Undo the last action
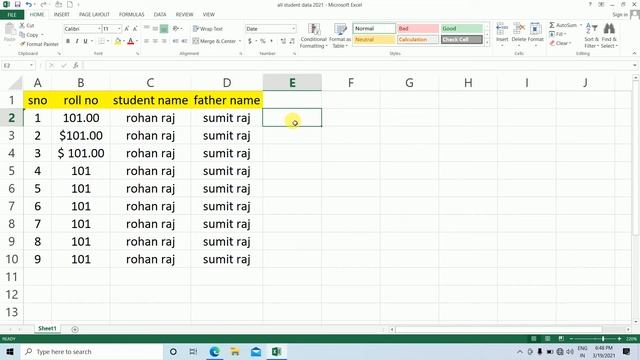The image size is (640, 360). pyautogui.click(x=29, y=4)
